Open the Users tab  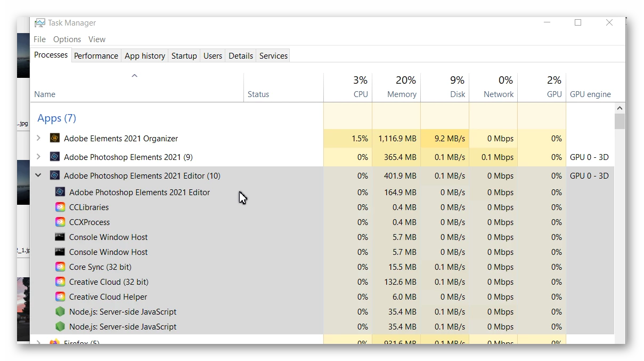[x=213, y=55]
